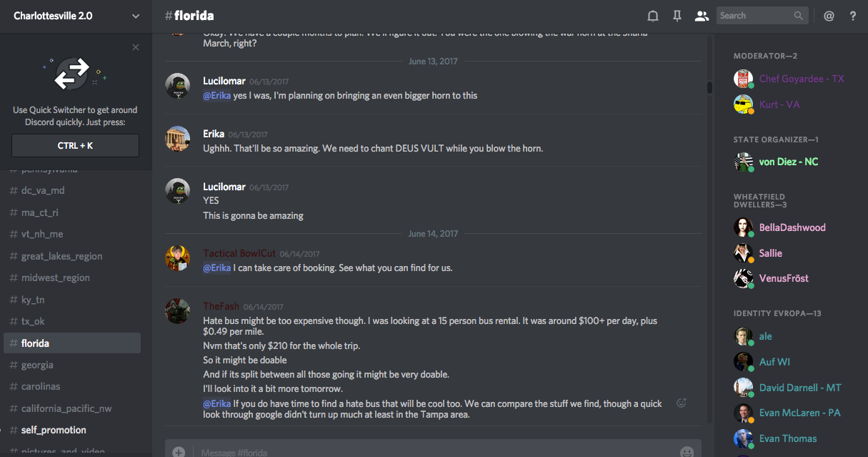Viewport: 868px width, 457px height.
Task: Expand the Charlottesville 2.0 server menu
Action: (136, 16)
